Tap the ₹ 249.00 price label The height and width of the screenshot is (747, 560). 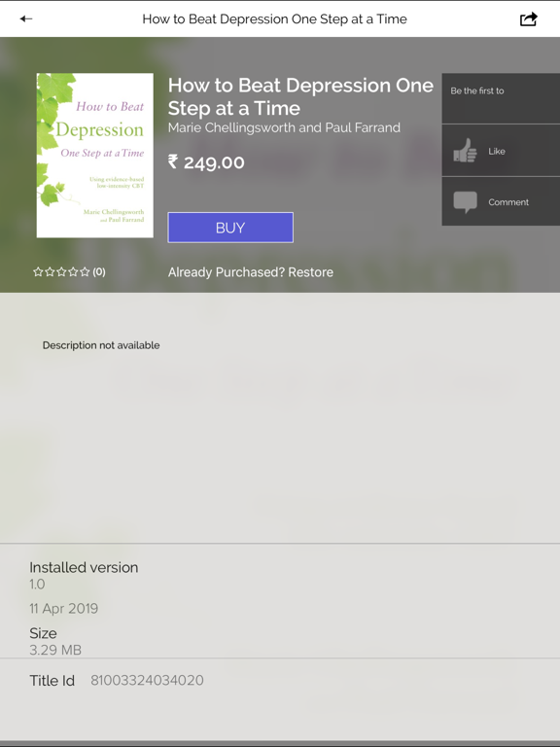206,162
